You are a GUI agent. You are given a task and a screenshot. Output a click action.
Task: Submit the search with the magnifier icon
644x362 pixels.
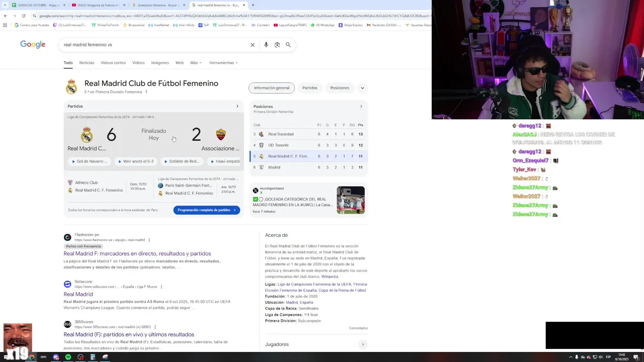[288, 45]
